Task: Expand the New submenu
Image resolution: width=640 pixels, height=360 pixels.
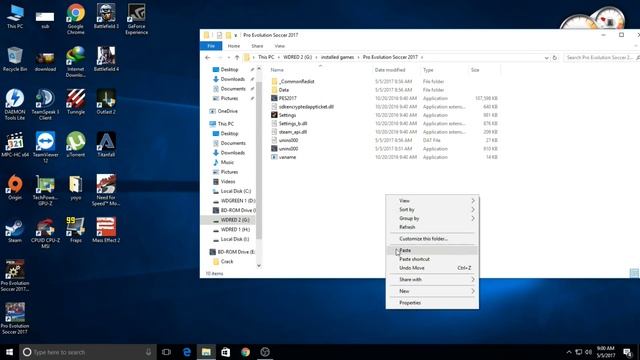Action: pos(432,291)
